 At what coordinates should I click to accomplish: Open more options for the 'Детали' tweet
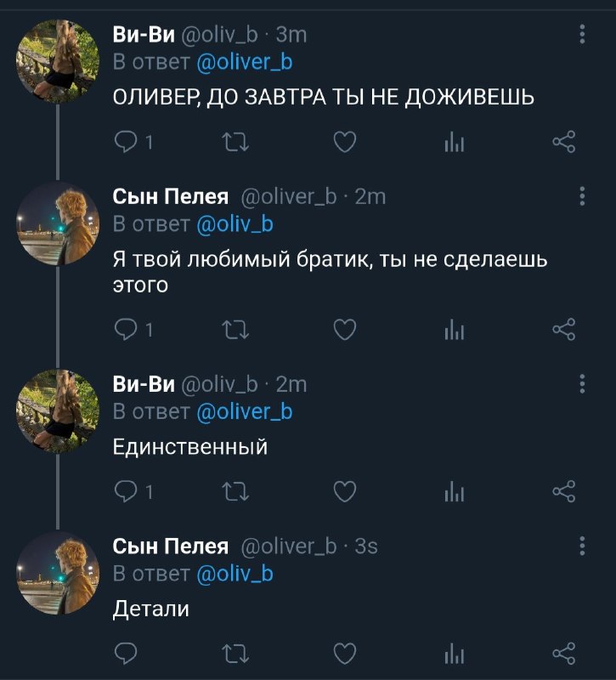(x=582, y=546)
